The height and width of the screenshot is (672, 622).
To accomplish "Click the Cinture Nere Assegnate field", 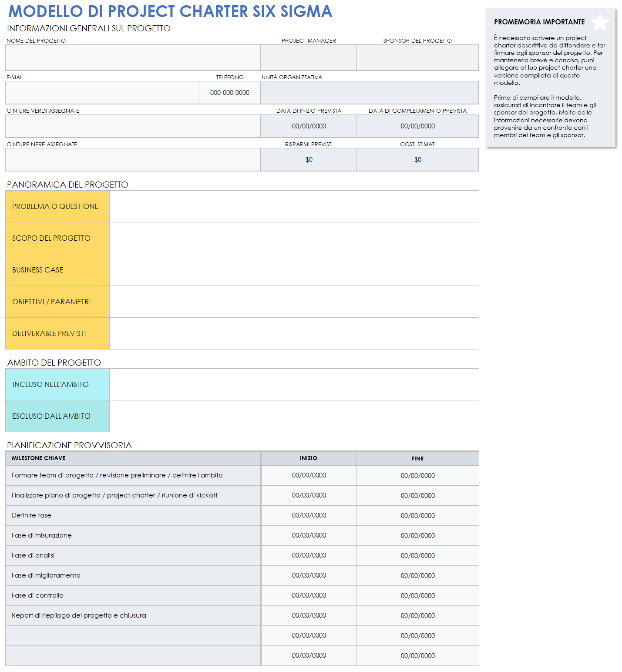I will tap(133, 160).
